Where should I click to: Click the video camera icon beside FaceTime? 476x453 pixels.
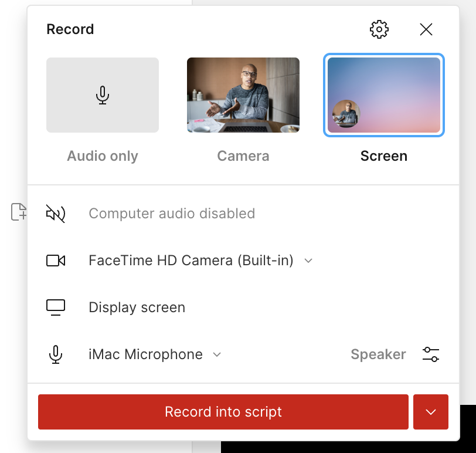(x=55, y=260)
